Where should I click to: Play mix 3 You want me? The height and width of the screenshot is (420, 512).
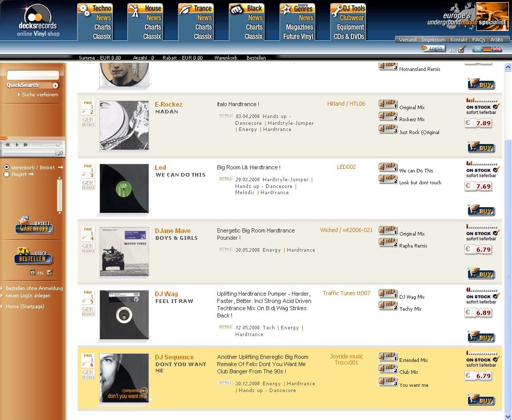(388, 382)
